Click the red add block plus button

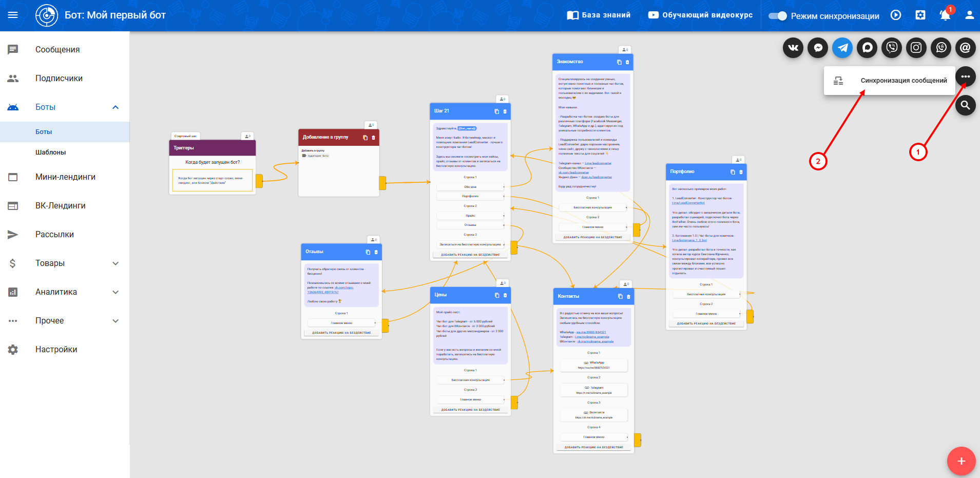[962, 461]
